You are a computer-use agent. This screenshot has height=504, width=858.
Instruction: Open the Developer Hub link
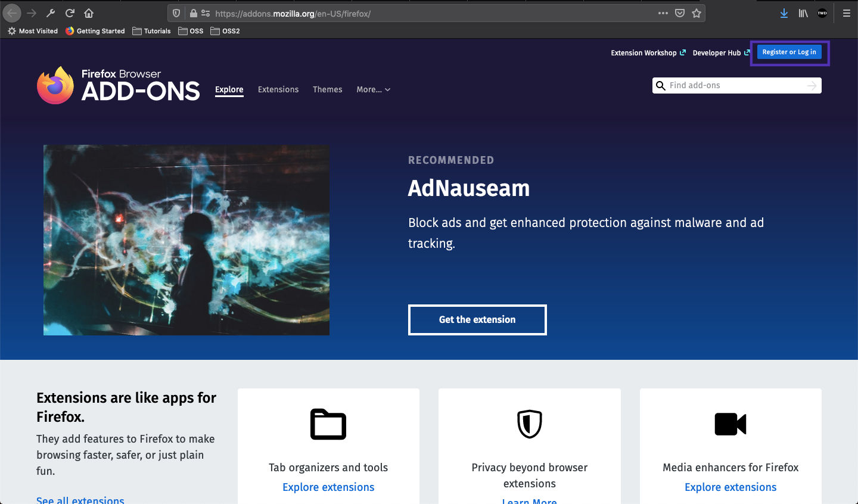point(721,53)
